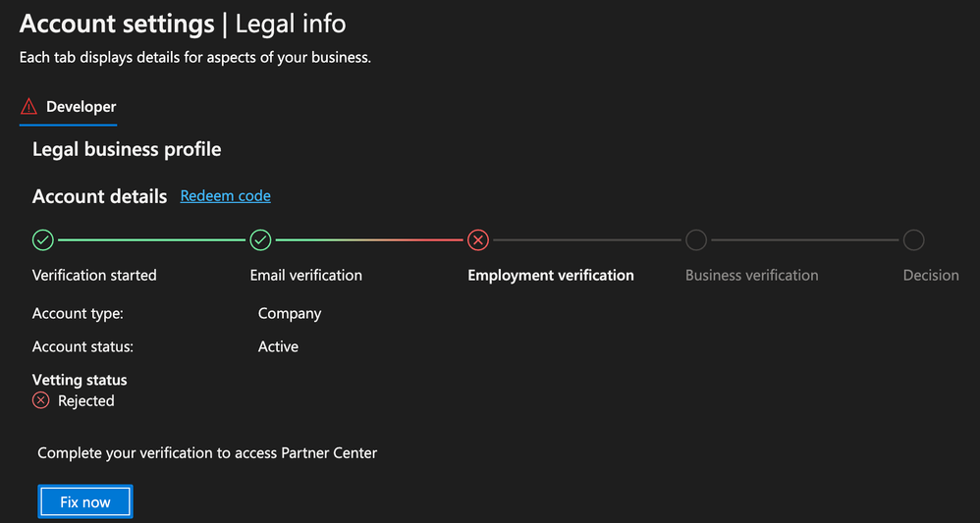
Task: Click the Legal business profile heading
Action: pyautogui.click(x=127, y=150)
